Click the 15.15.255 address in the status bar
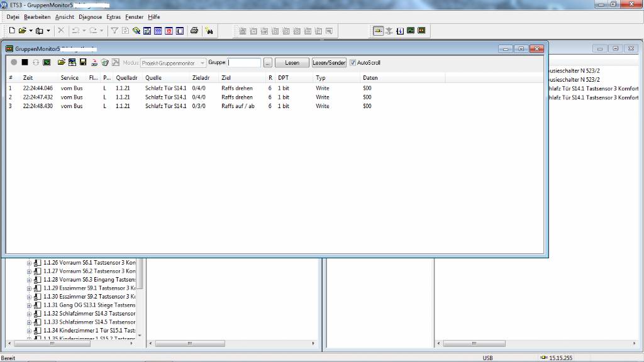This screenshot has width=644, height=362. click(x=560, y=358)
